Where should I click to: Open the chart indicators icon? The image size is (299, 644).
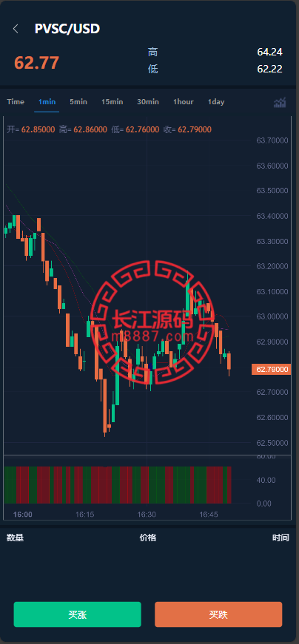[280, 102]
